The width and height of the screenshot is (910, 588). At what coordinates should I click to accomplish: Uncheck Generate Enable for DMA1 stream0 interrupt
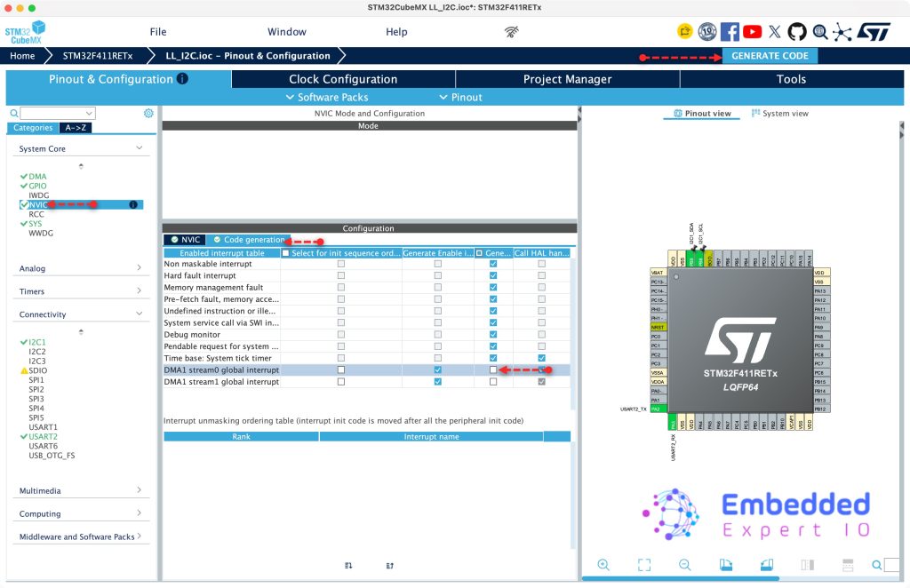tap(437, 370)
